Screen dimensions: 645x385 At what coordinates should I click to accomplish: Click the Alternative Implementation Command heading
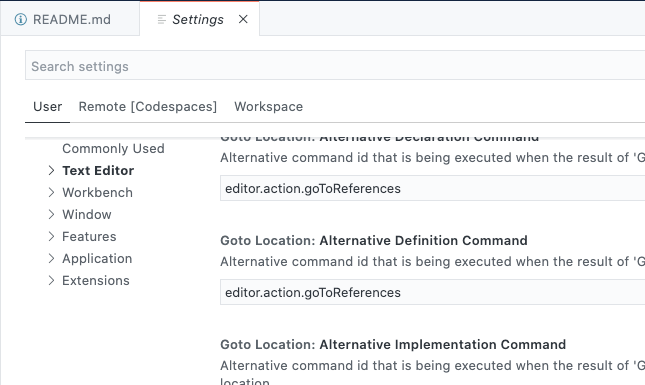coord(393,344)
